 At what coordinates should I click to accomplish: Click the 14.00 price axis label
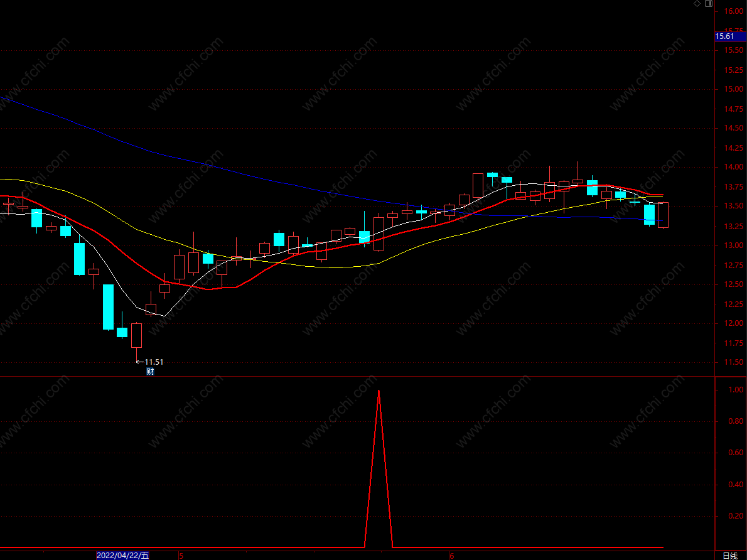tap(733, 167)
